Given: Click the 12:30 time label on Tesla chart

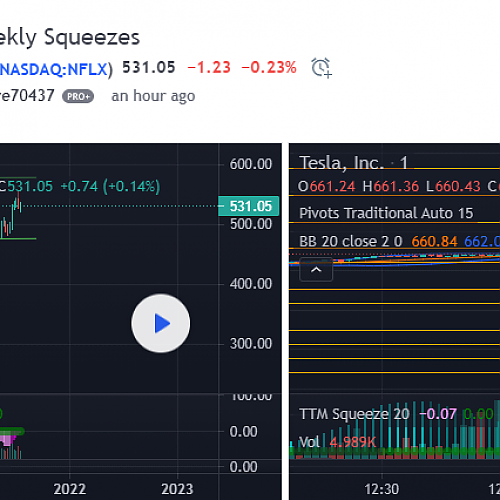Looking at the screenshot, I should [x=381, y=489].
